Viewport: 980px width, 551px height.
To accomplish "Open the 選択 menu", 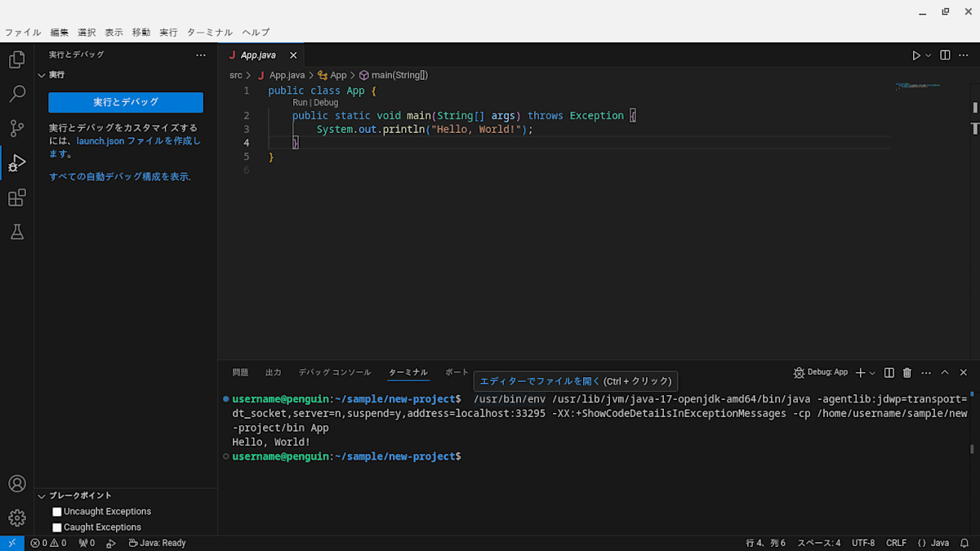I will pyautogui.click(x=87, y=33).
